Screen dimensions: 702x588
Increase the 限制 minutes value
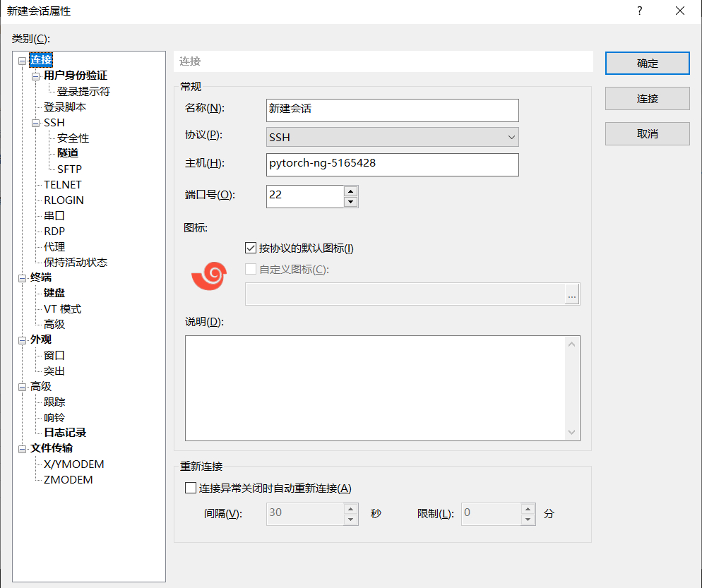tap(528, 509)
